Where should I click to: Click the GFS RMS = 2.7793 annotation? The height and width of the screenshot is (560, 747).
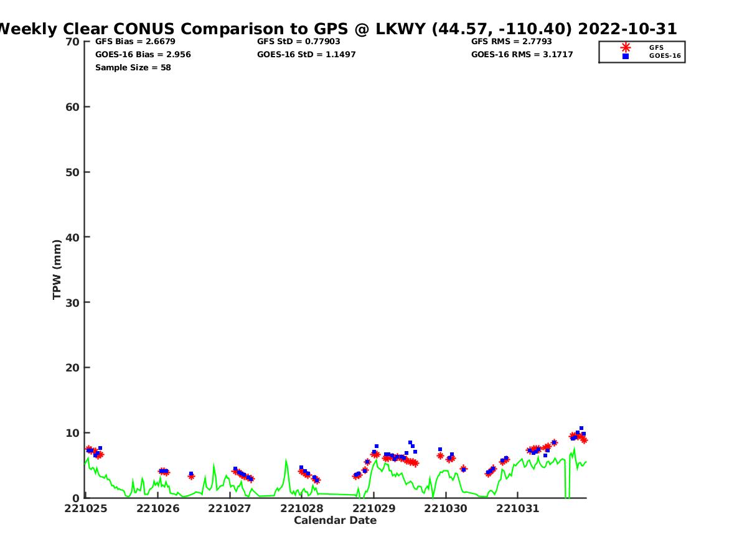coord(512,42)
